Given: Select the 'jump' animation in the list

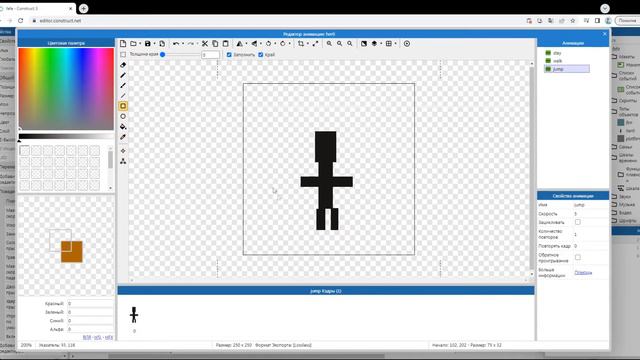Looking at the screenshot, I should click(567, 69).
